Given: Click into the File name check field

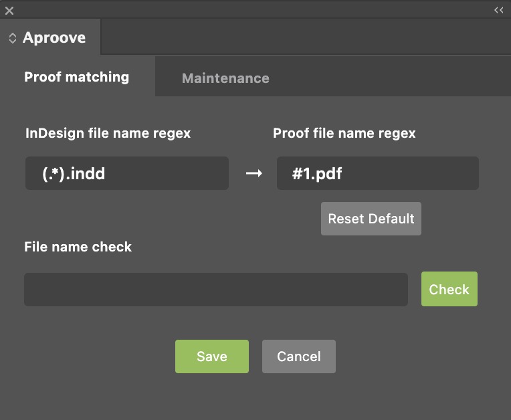Looking at the screenshot, I should tap(216, 290).
